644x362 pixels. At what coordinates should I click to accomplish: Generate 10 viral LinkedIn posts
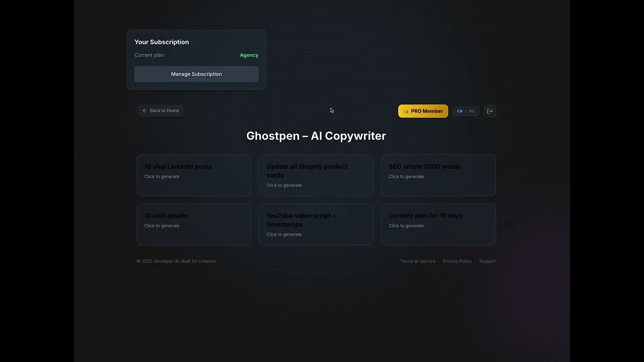pyautogui.click(x=194, y=175)
